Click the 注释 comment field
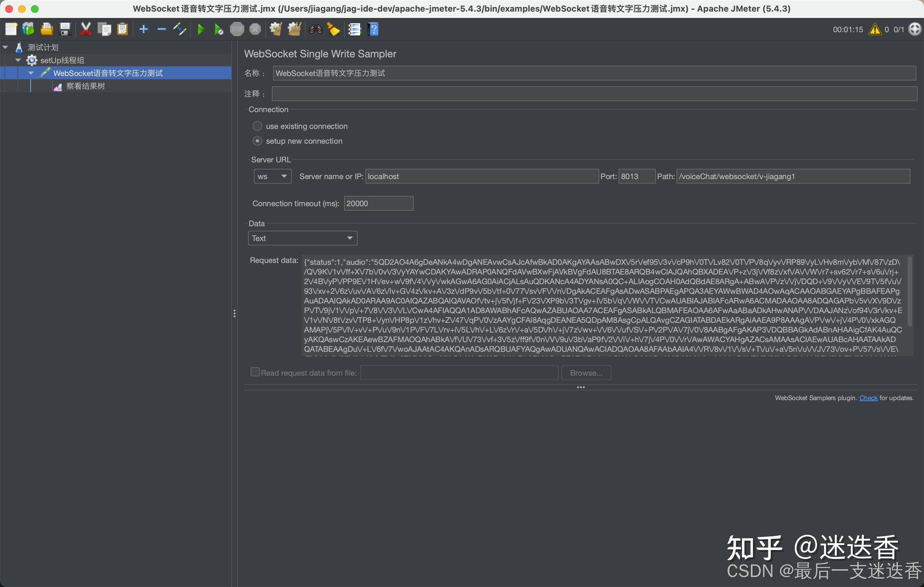The image size is (924, 587). (x=594, y=94)
